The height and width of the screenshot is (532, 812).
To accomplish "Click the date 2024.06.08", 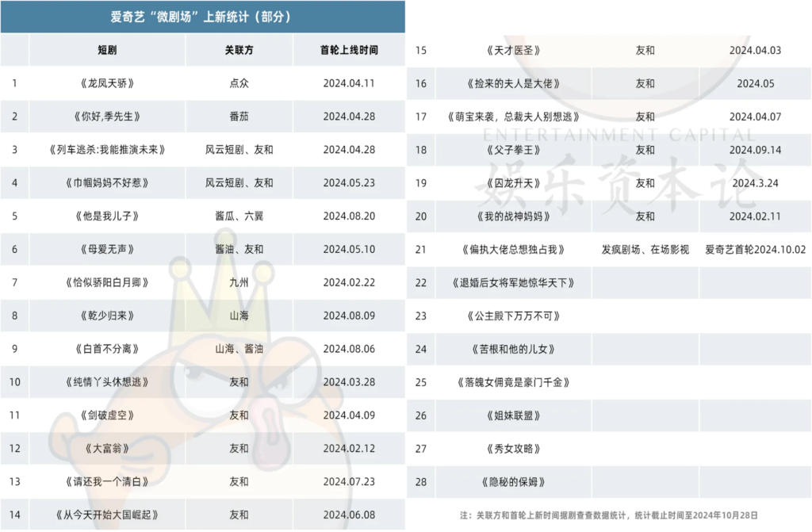I will click(349, 515).
